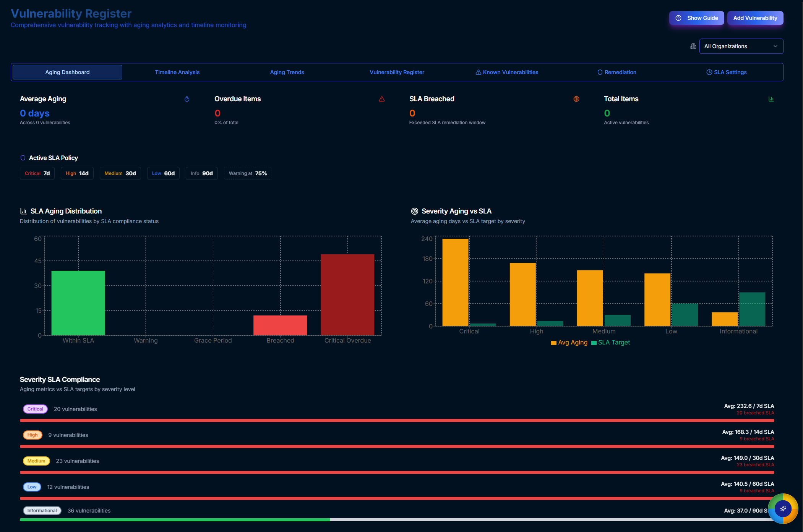Open the Aging Trends tab
Image resolution: width=803 pixels, height=532 pixels.
click(287, 72)
